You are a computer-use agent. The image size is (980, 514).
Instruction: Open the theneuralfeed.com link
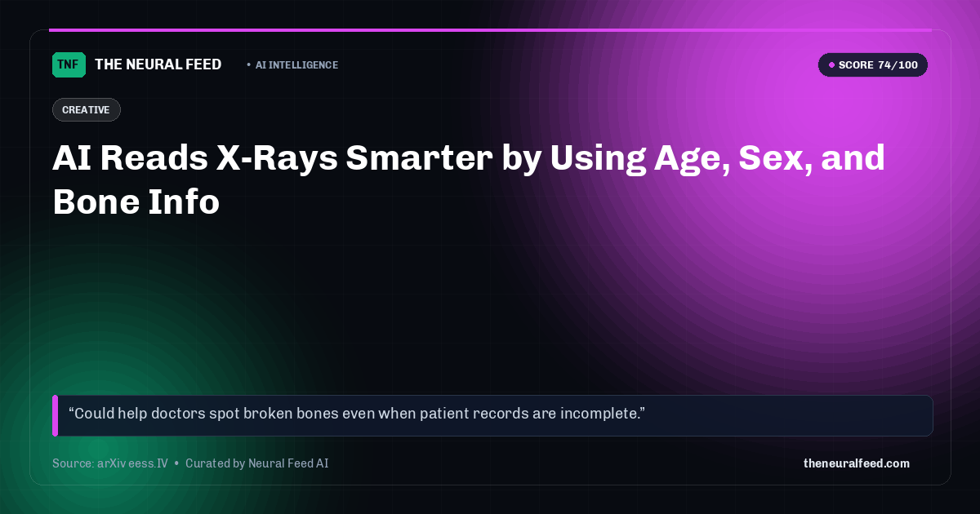856,463
